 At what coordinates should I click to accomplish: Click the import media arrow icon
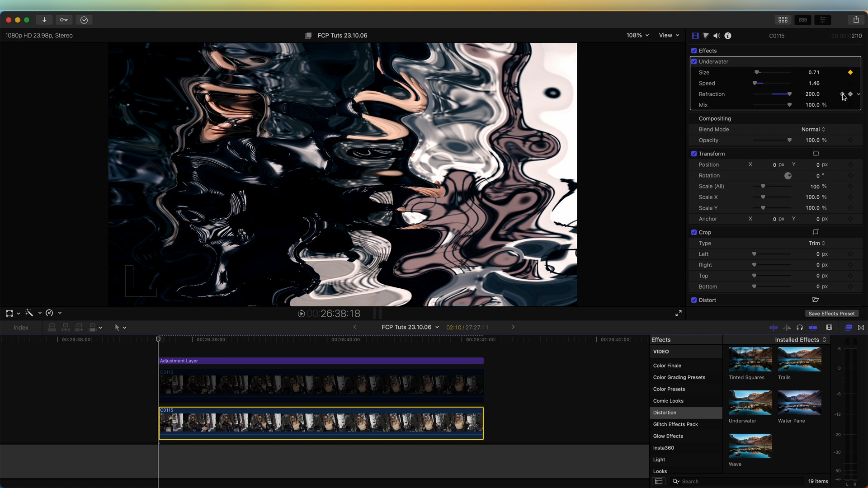44,20
